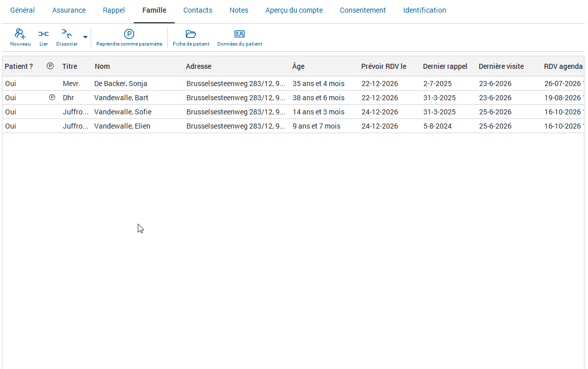Click Prévoir RDV 24-12-2026 in Sofie row
The image size is (588, 369).
[x=379, y=112]
